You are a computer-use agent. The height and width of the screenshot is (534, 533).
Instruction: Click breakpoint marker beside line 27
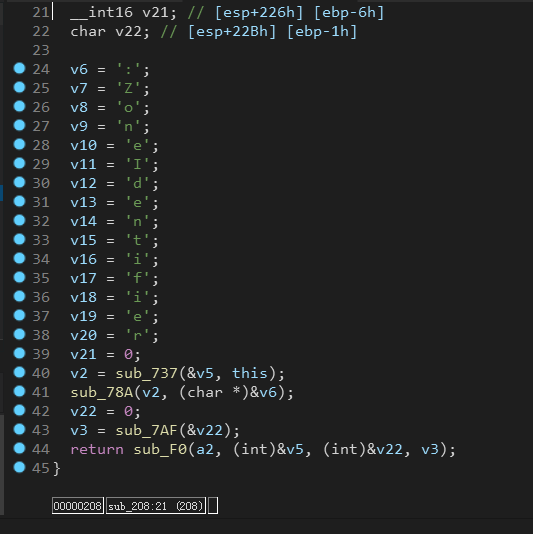click(x=19, y=125)
